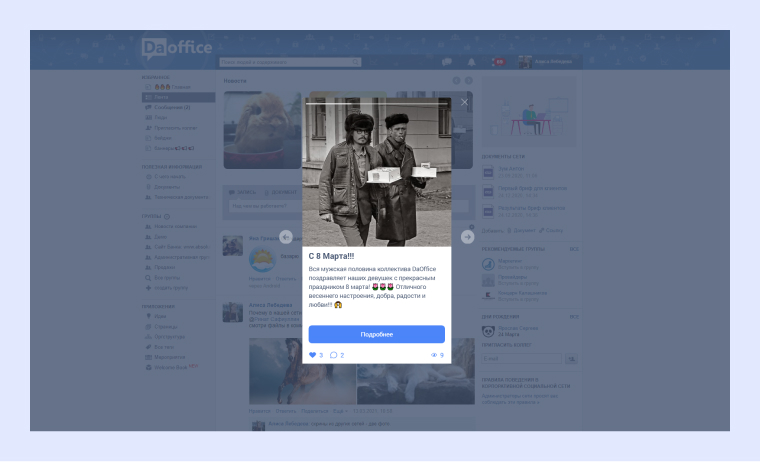Switch to the Запись post tab

click(x=242, y=192)
